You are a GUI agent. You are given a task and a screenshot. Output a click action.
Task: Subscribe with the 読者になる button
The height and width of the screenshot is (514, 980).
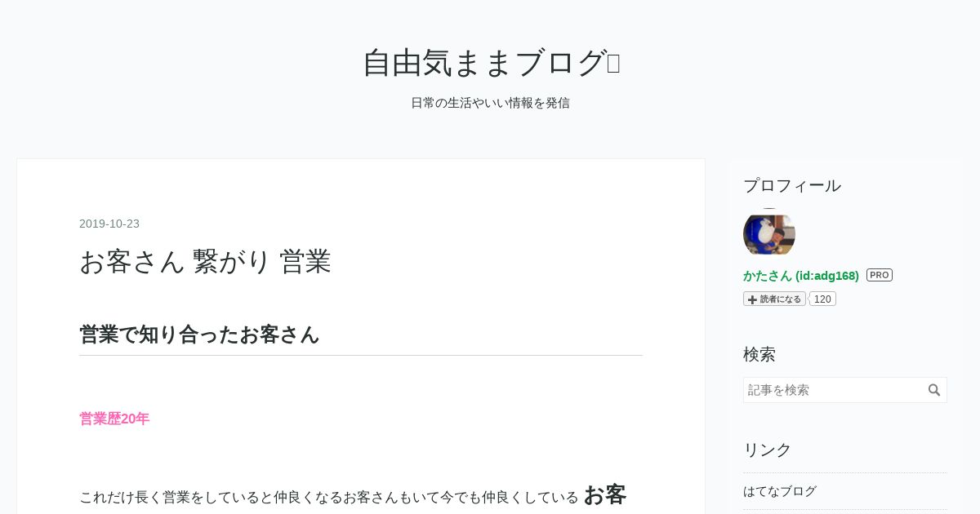pos(774,299)
